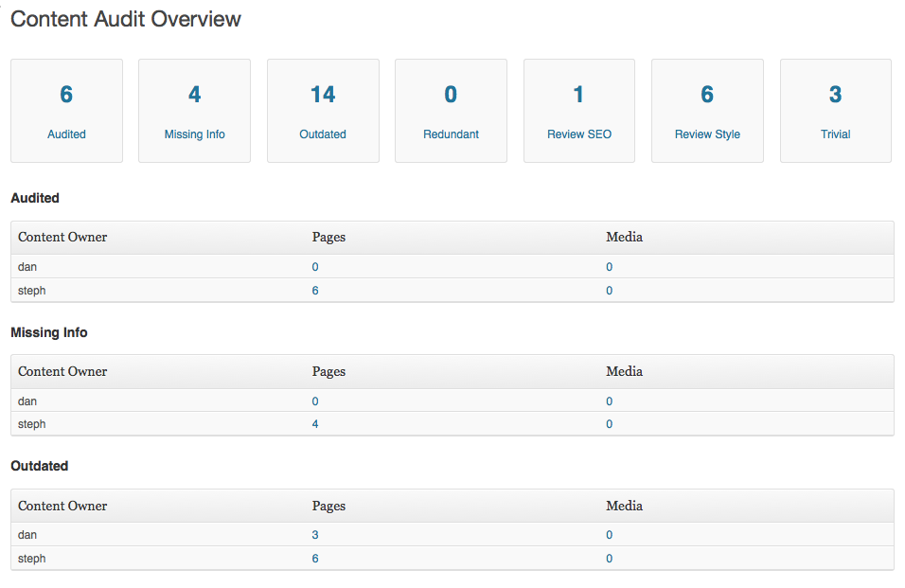The height and width of the screenshot is (588, 905).
Task: Click Pages column header in Missing Info table
Action: (x=328, y=371)
